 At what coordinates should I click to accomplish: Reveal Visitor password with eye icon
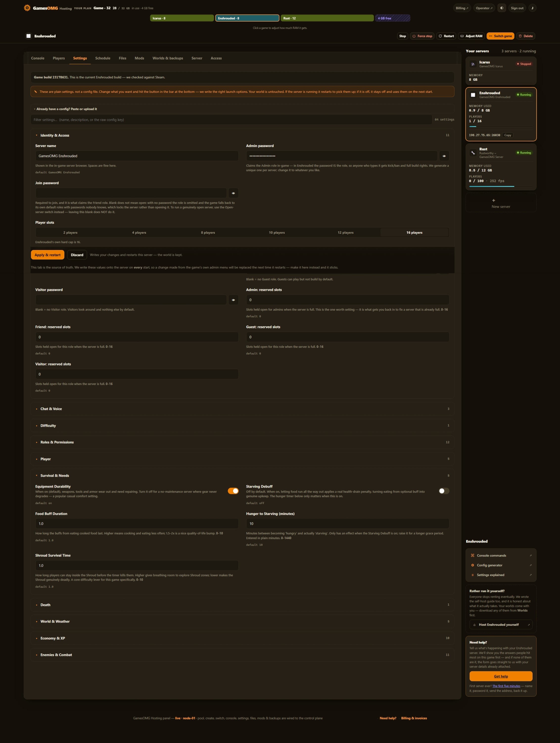233,300
